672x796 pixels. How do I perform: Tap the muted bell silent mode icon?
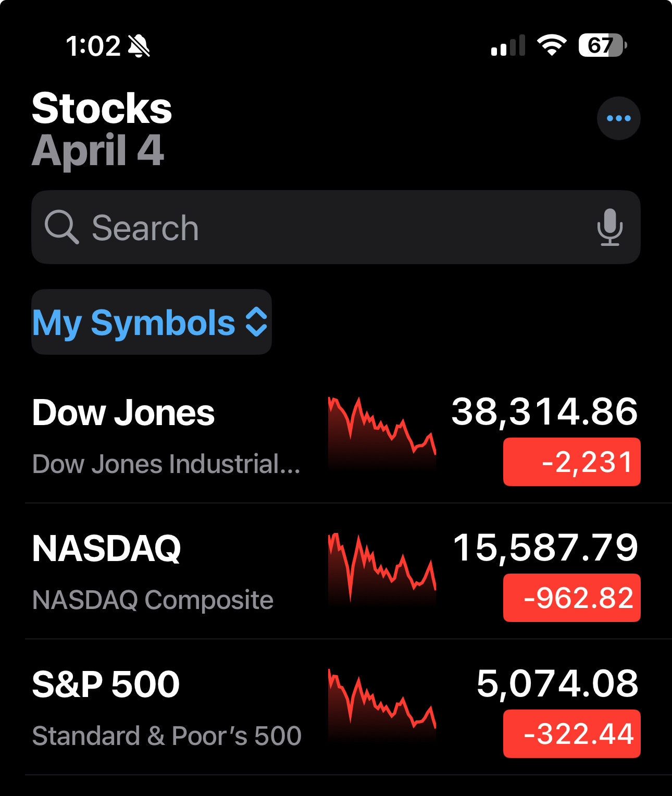pyautogui.click(x=139, y=46)
